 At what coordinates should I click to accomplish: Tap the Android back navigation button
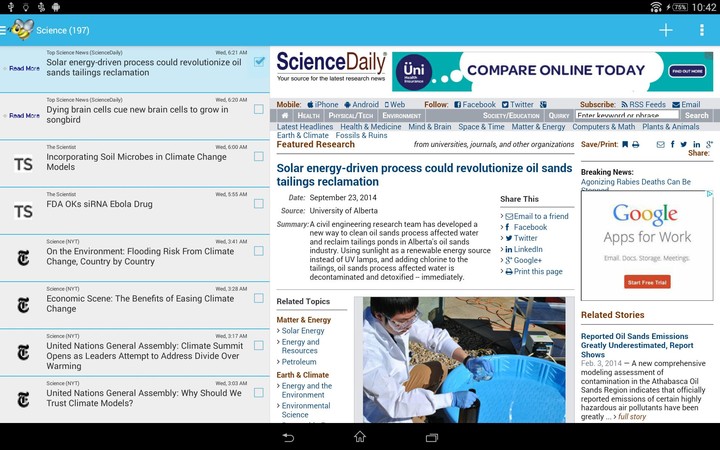pyautogui.click(x=288, y=437)
